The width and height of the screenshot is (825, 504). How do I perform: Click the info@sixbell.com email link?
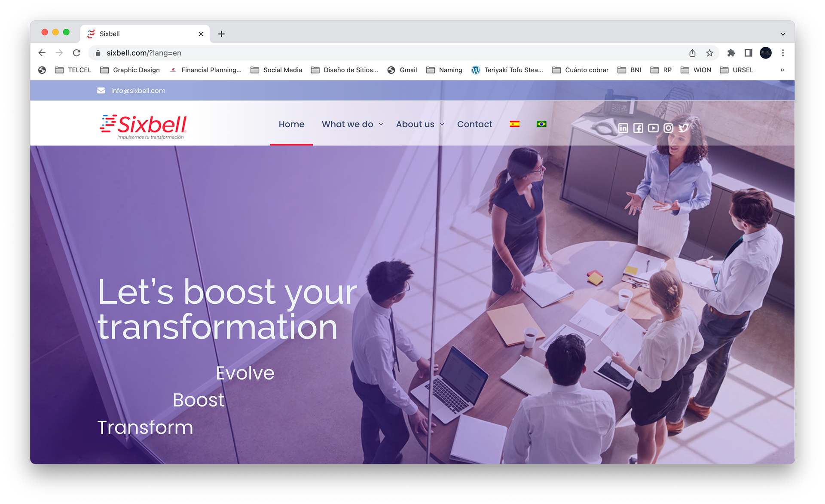click(138, 91)
